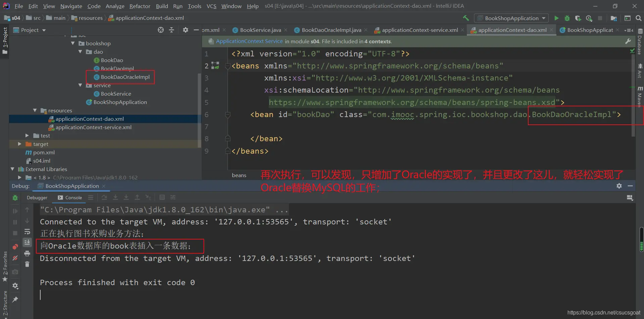Collapse the resources folder in project tree
The width and height of the screenshot is (644, 319).
(x=35, y=110)
